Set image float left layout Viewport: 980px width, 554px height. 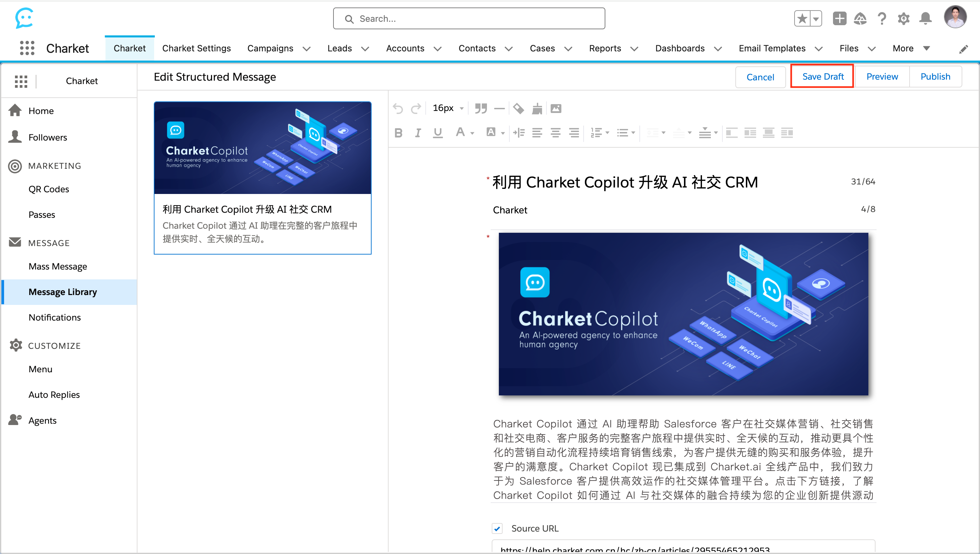[732, 133]
